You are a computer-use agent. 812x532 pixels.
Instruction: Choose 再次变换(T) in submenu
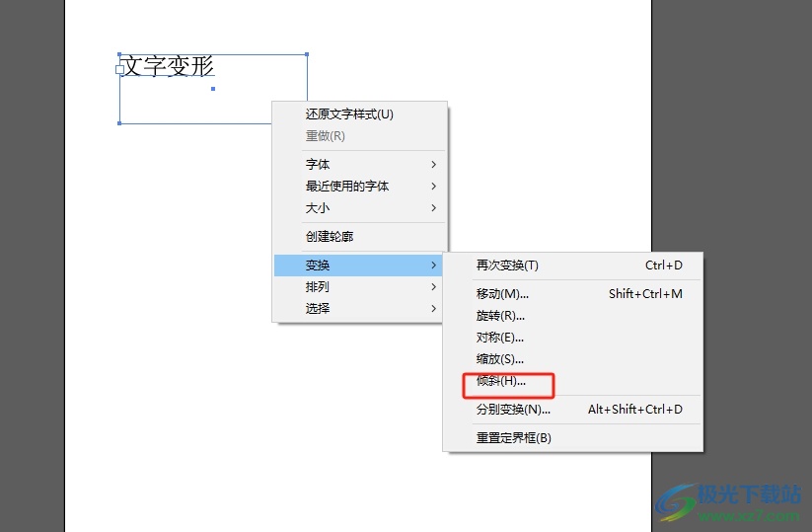tap(573, 266)
